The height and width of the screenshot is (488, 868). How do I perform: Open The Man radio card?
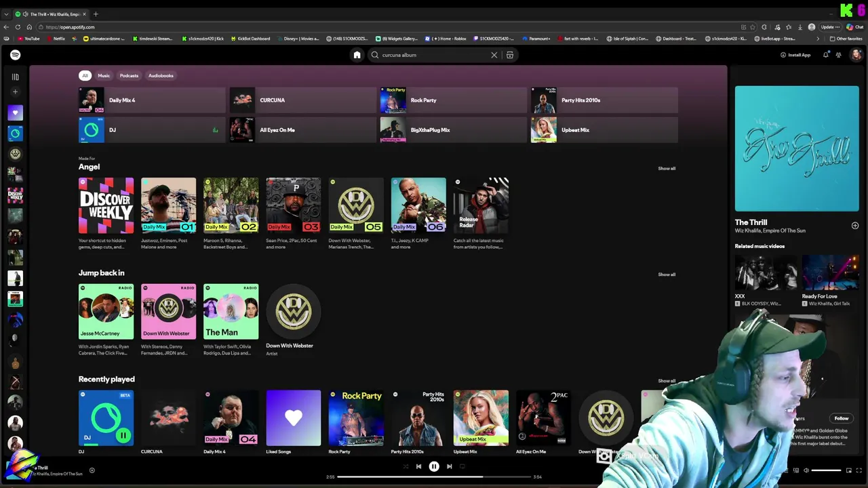click(231, 312)
